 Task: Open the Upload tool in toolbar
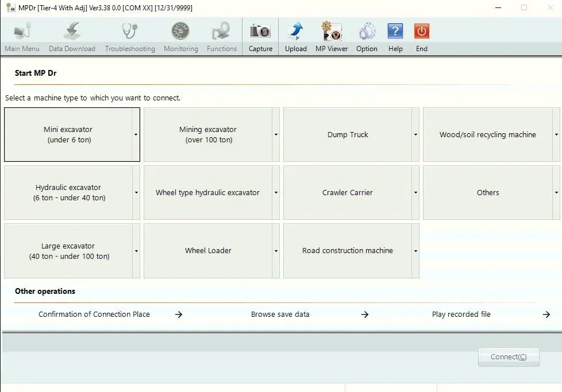(x=295, y=32)
